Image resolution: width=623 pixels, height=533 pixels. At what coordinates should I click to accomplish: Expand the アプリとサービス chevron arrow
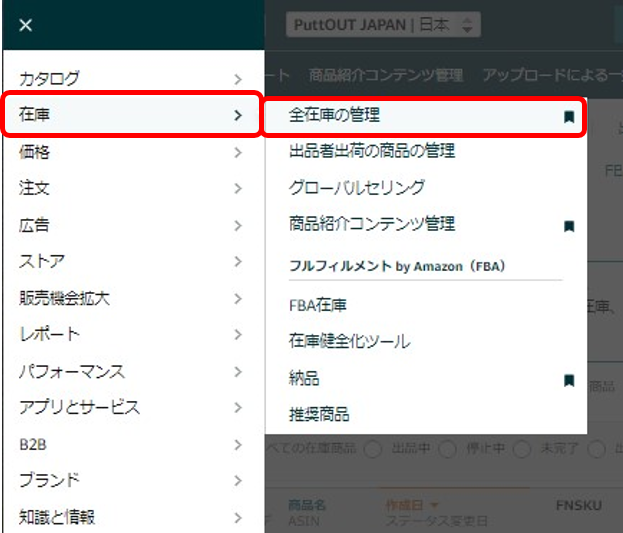coord(238,407)
